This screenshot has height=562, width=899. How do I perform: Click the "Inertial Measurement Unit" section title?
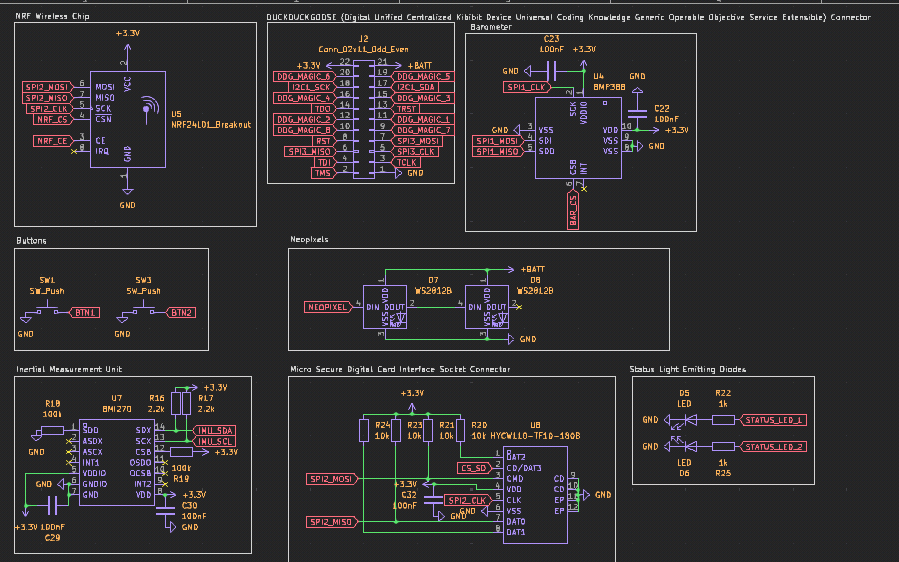coord(68,369)
